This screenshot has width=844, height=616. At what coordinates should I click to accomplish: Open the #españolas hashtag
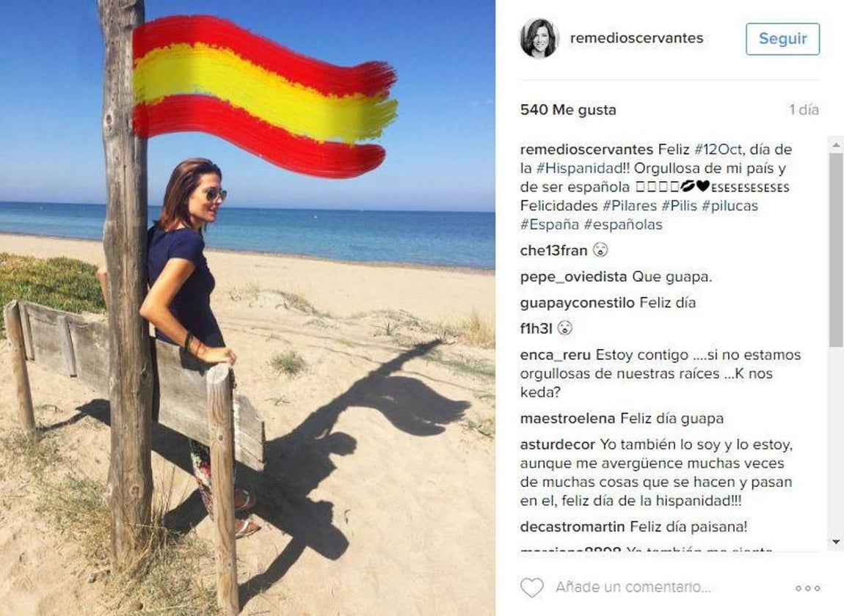(x=623, y=224)
